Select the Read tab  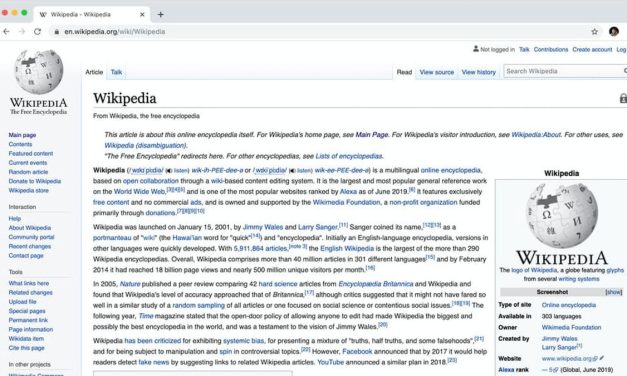404,72
